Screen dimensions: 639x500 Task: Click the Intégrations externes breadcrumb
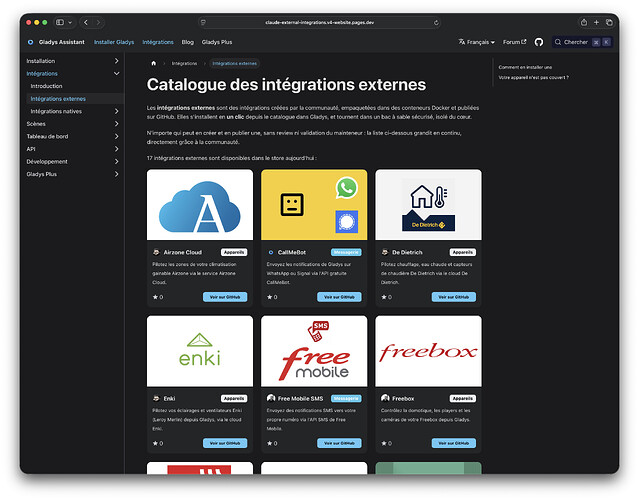coord(235,64)
